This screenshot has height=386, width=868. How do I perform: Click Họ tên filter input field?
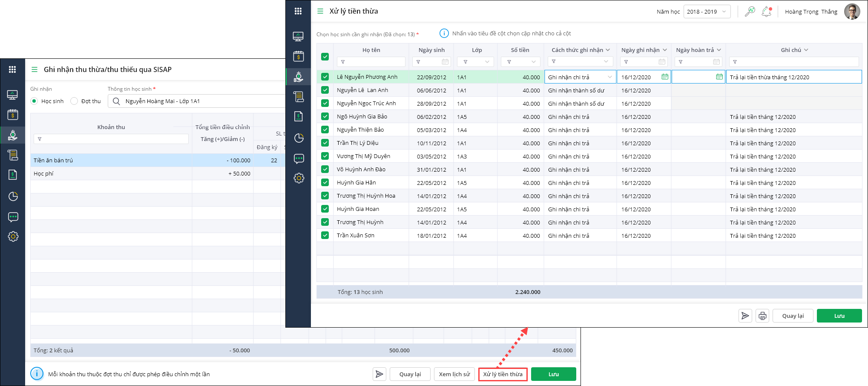point(371,62)
